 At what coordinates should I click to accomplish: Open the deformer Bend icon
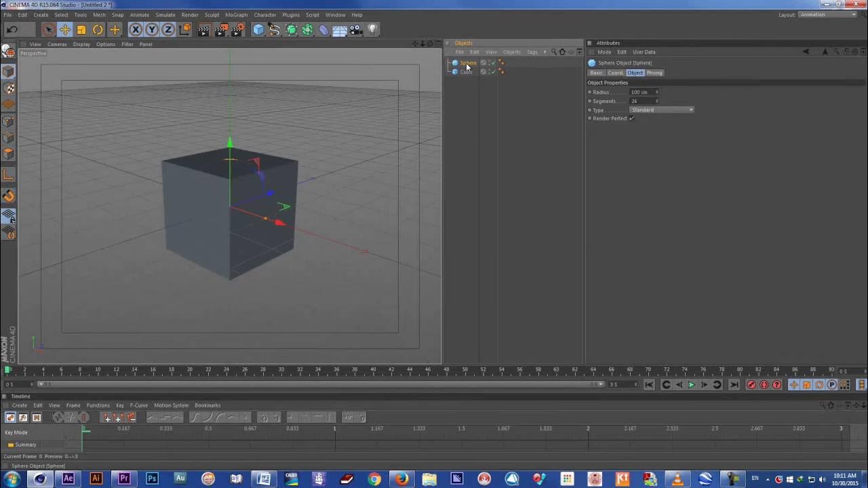(323, 29)
